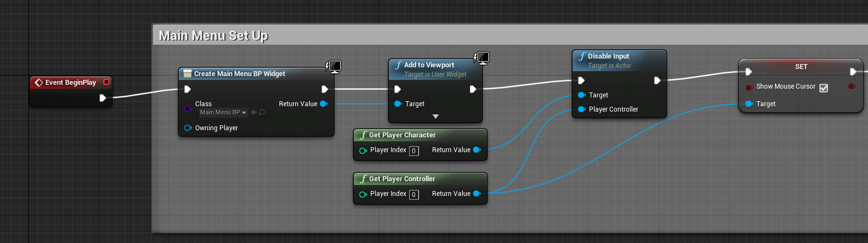Click the Owning Player input pin

pos(188,128)
